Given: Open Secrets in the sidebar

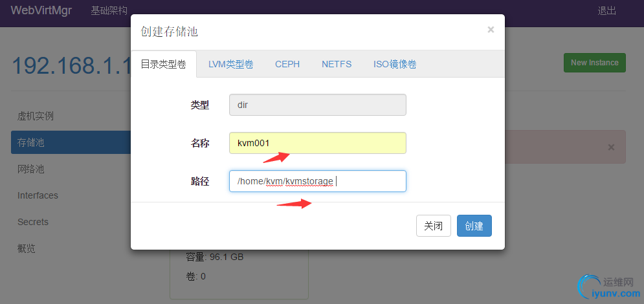Looking at the screenshot, I should (x=33, y=222).
